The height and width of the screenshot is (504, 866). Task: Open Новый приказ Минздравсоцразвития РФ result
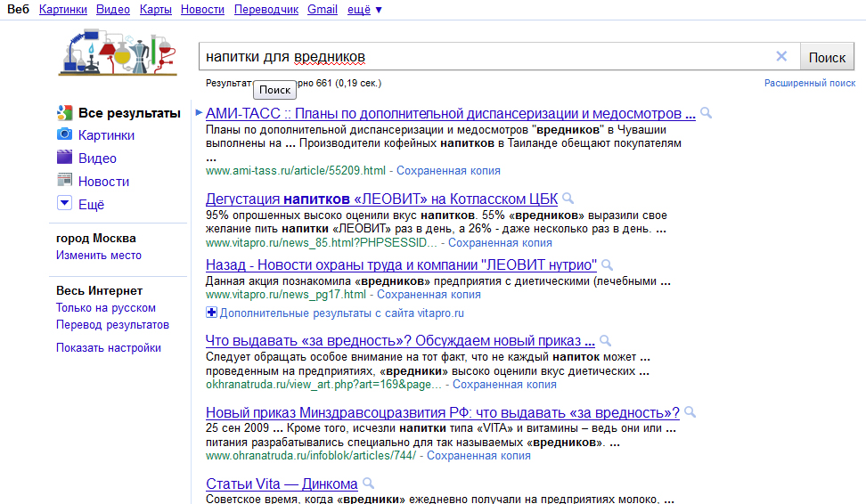(443, 413)
